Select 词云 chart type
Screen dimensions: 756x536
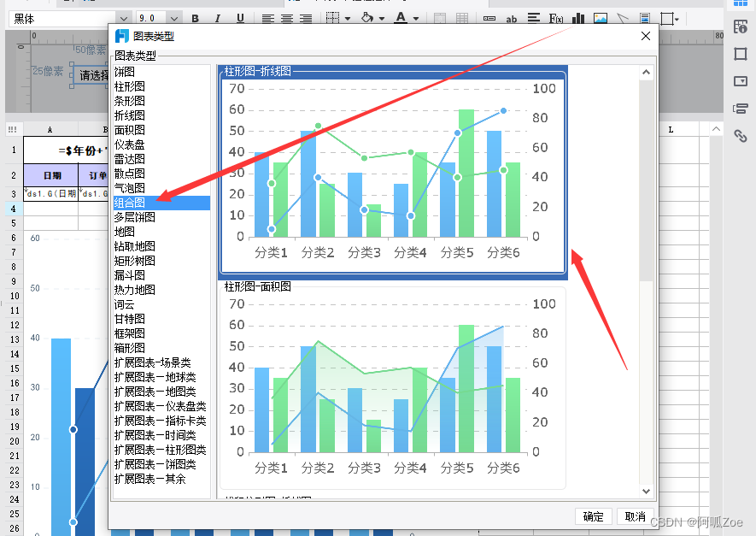pyautogui.click(x=161, y=304)
